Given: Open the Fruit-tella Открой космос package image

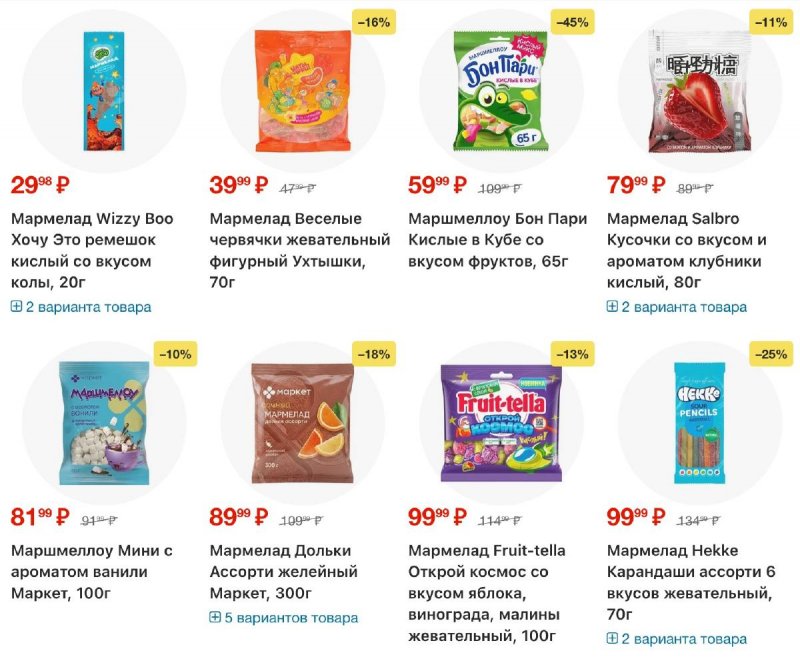Looking at the screenshot, I should click(501, 423).
